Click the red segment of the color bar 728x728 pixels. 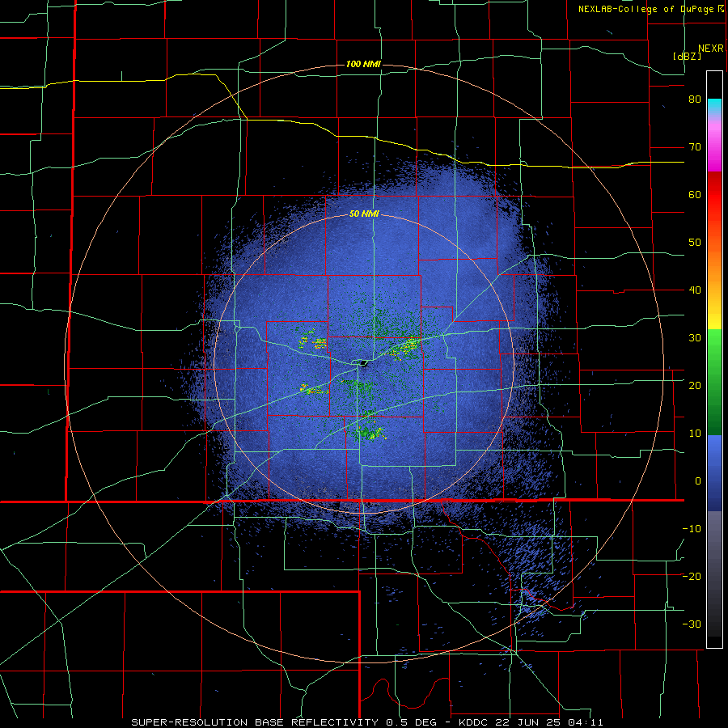point(714,197)
